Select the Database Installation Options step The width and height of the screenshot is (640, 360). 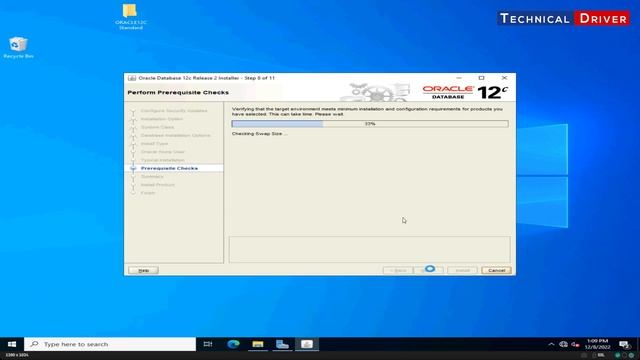tap(176, 135)
